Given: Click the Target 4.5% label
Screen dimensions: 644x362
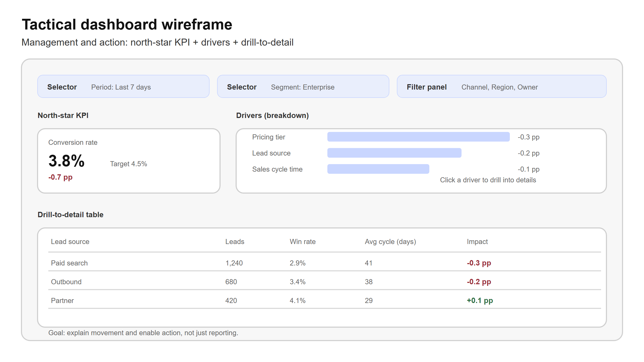Looking at the screenshot, I should [129, 164].
